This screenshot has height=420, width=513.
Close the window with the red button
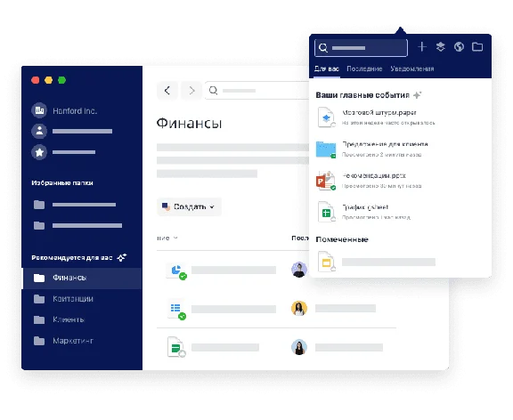[36, 80]
